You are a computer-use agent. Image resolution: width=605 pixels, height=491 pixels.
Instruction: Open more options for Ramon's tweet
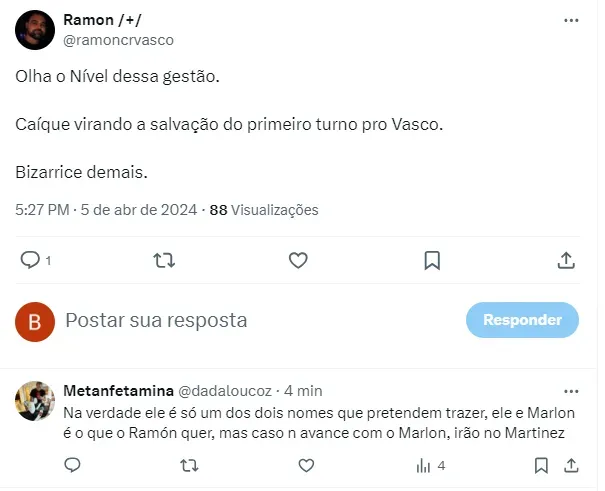571,20
